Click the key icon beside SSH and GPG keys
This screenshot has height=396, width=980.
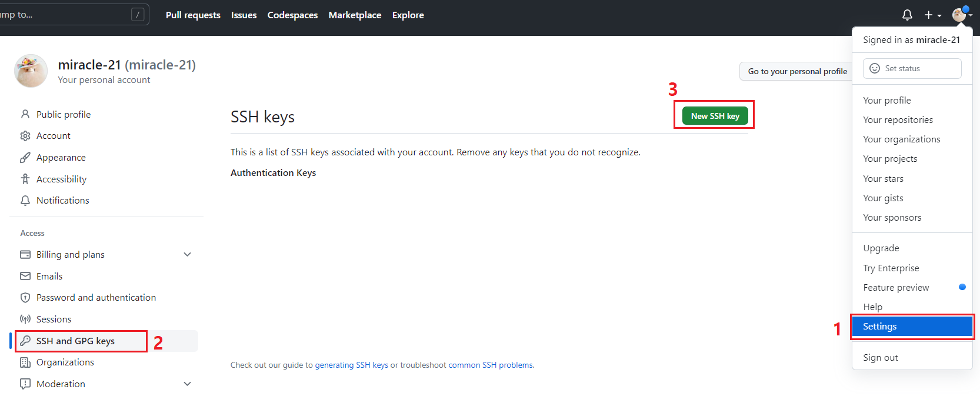tap(25, 341)
